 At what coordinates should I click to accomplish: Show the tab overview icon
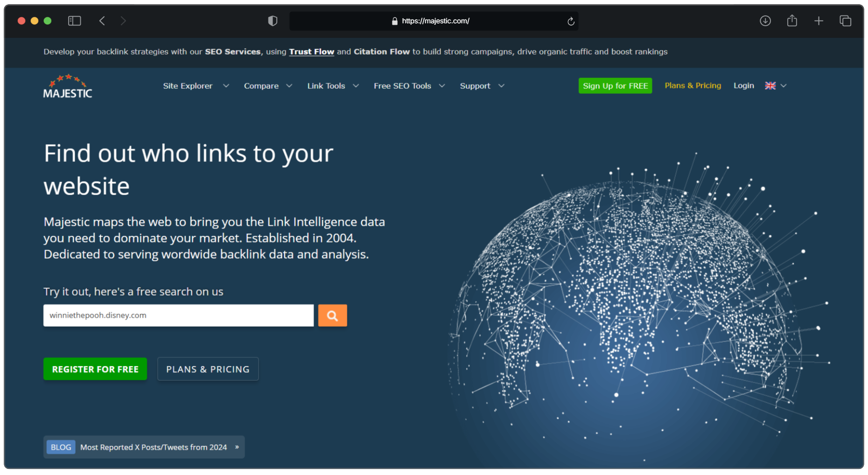tap(845, 21)
